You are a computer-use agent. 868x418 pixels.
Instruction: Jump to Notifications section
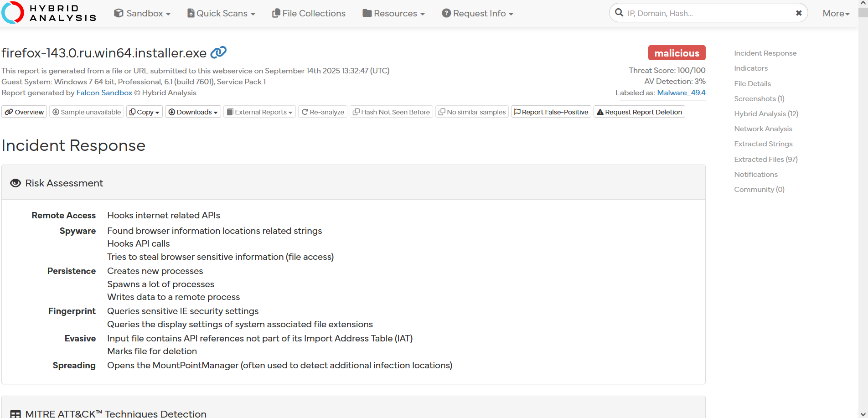click(x=756, y=174)
